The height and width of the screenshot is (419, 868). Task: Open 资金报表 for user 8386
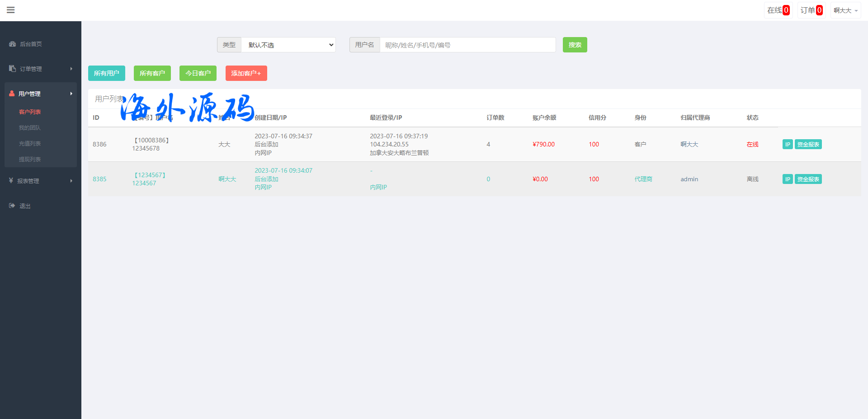click(x=808, y=144)
